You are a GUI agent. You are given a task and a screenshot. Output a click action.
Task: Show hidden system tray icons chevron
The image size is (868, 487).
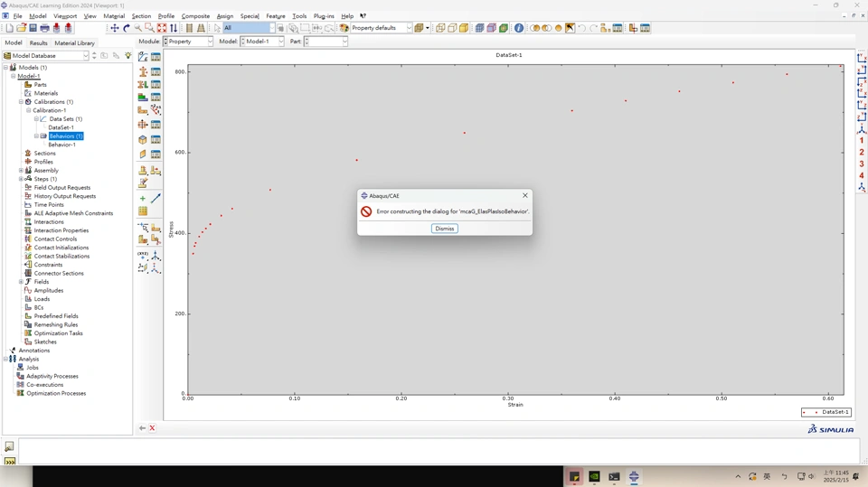[x=738, y=476]
